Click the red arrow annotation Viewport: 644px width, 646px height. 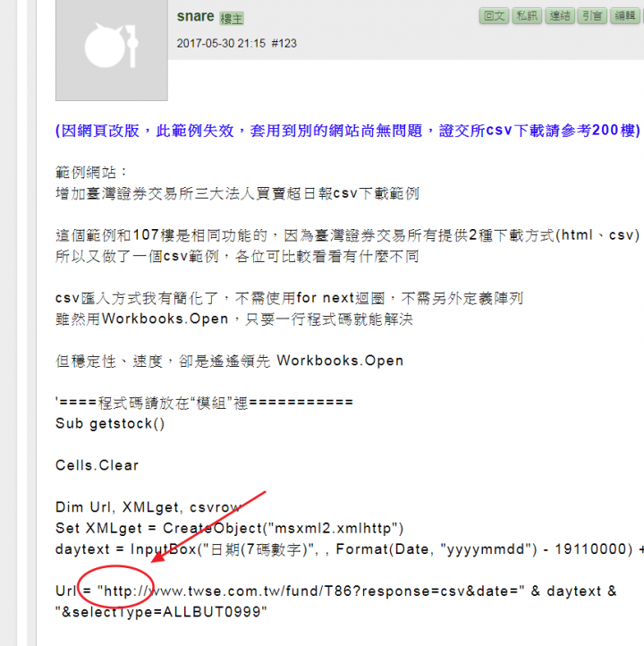pos(209,526)
